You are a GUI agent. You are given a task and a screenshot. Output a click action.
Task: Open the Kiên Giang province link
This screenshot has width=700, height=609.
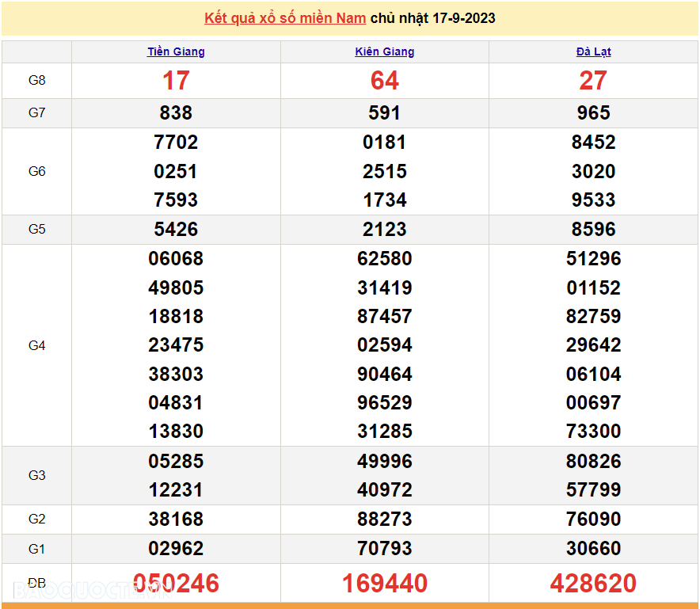[384, 51]
